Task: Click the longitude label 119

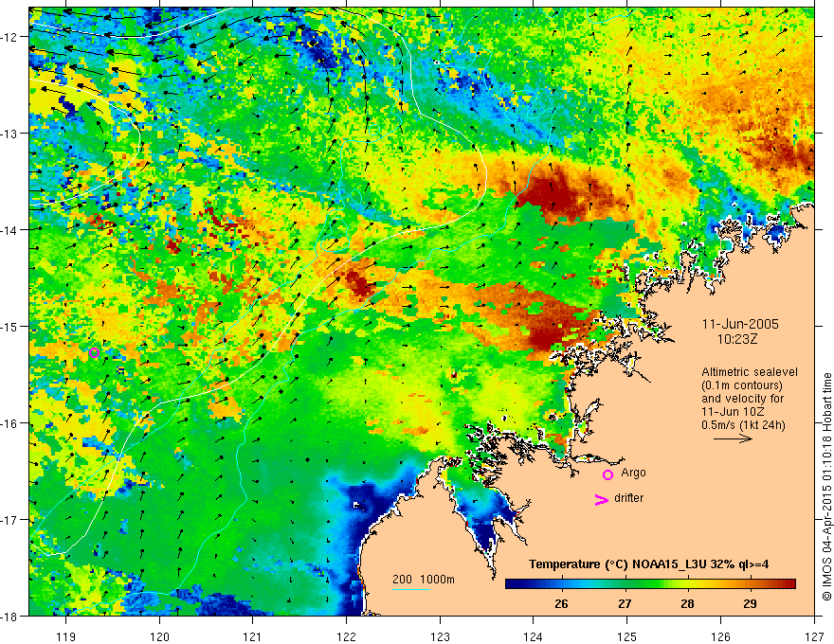Action: click(x=66, y=636)
